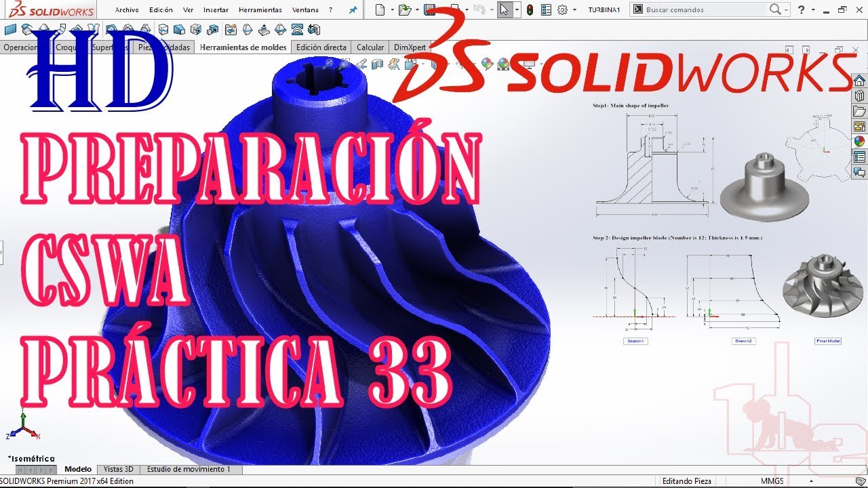Expand the Options gear dropdown arrow
The height and width of the screenshot is (488, 868).
[574, 9]
